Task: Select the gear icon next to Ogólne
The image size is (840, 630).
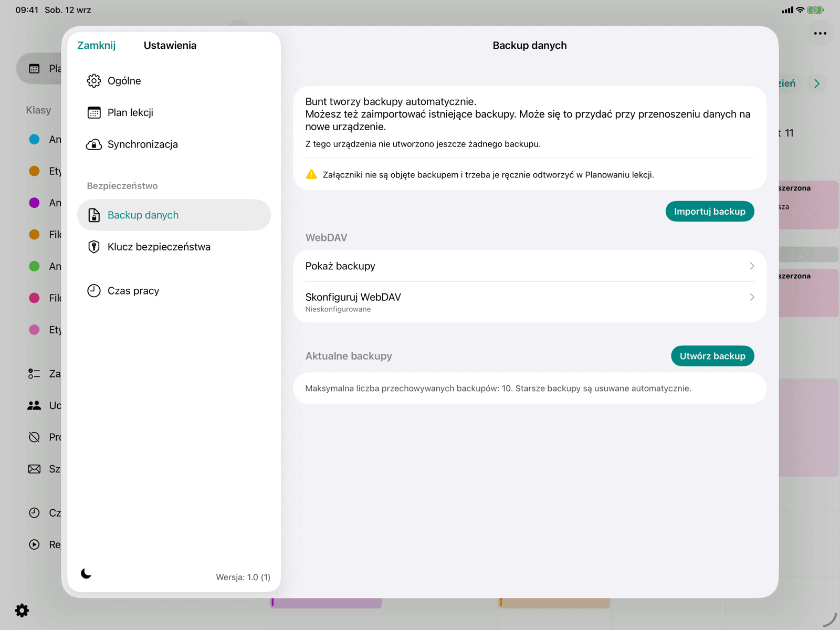Action: coord(94,81)
